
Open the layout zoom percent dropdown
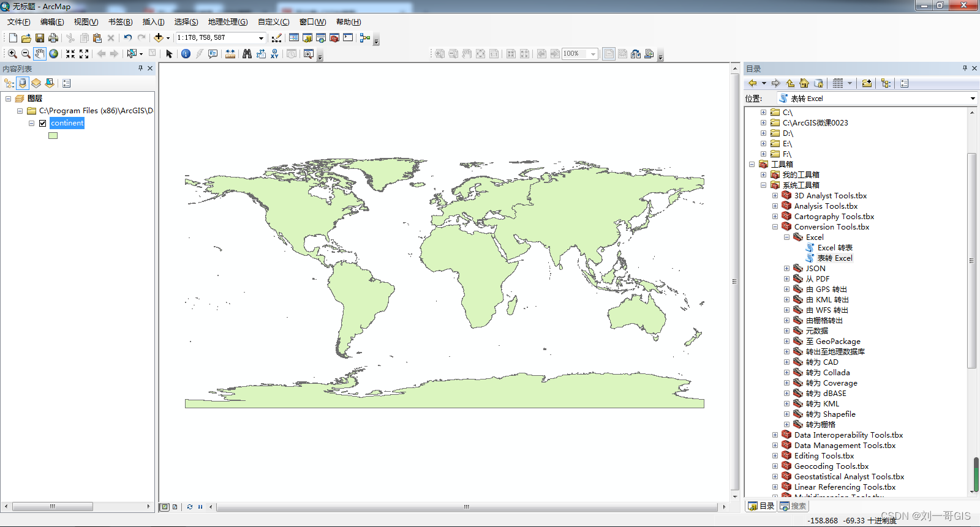[593, 54]
